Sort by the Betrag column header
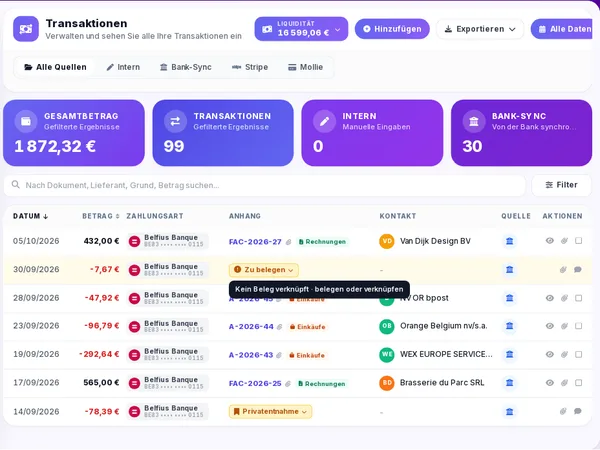 pyautogui.click(x=101, y=216)
